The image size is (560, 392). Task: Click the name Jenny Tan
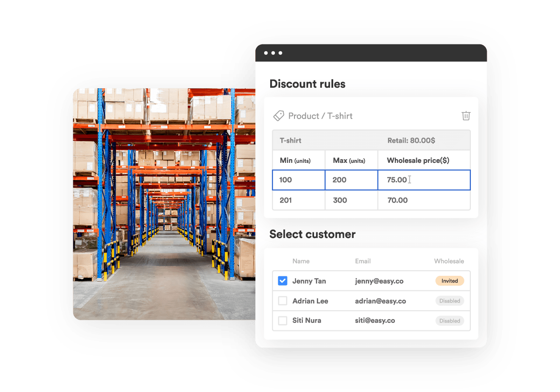click(x=309, y=281)
